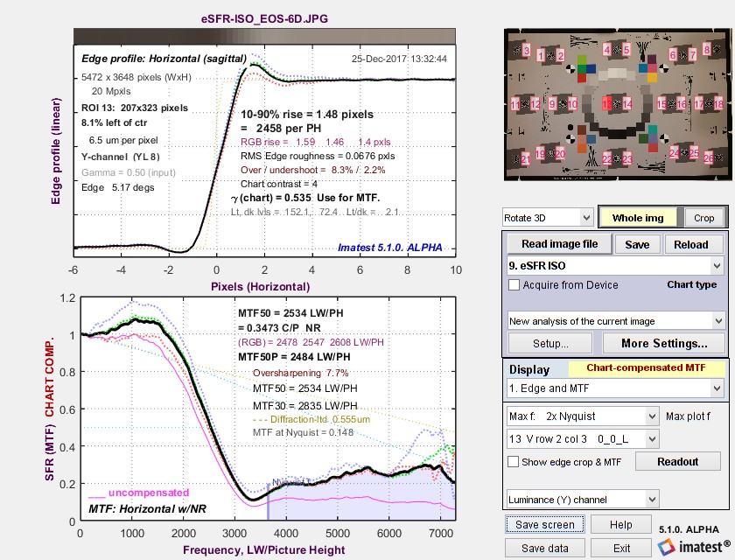
Task: Switch to Crop view
Action: (704, 218)
